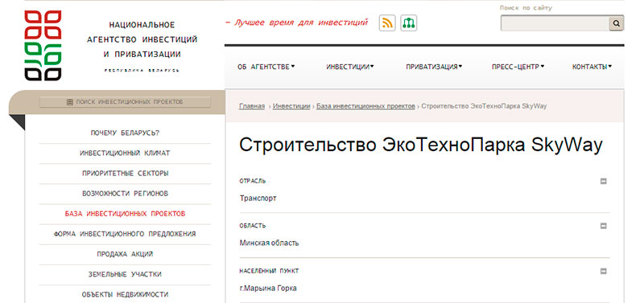Click the agency name header text
Viewport: 644px width, 303px height.
click(x=142, y=39)
